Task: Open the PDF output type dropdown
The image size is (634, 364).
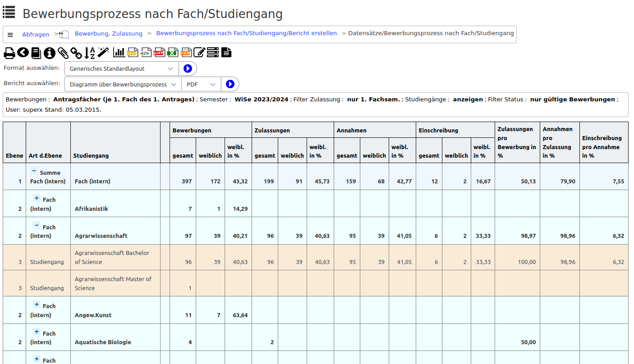Action: pos(201,84)
